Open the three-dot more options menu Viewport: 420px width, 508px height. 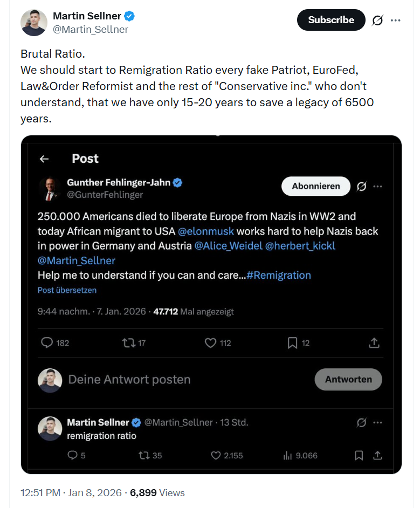click(x=396, y=20)
